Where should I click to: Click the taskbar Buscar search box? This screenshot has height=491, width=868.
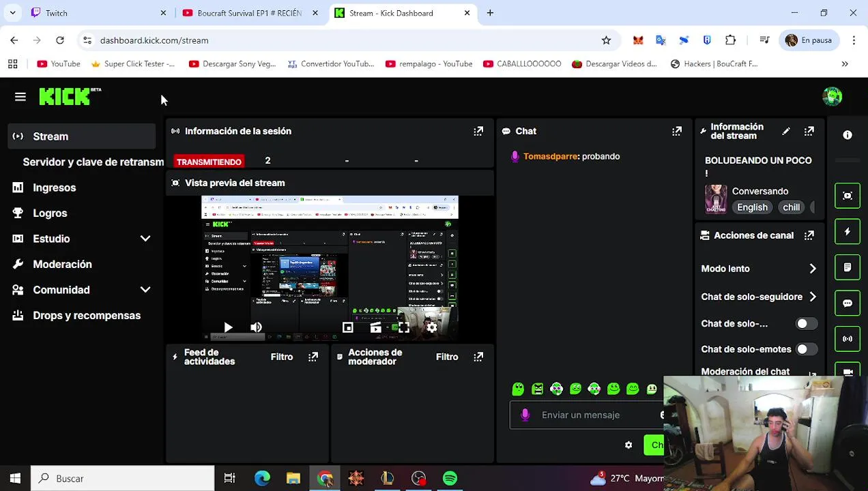(124, 478)
